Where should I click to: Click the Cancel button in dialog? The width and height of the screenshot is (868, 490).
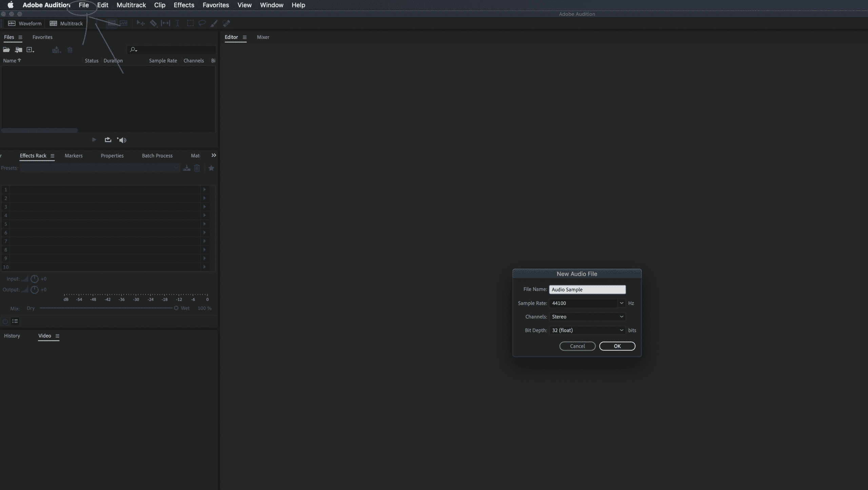click(x=577, y=346)
